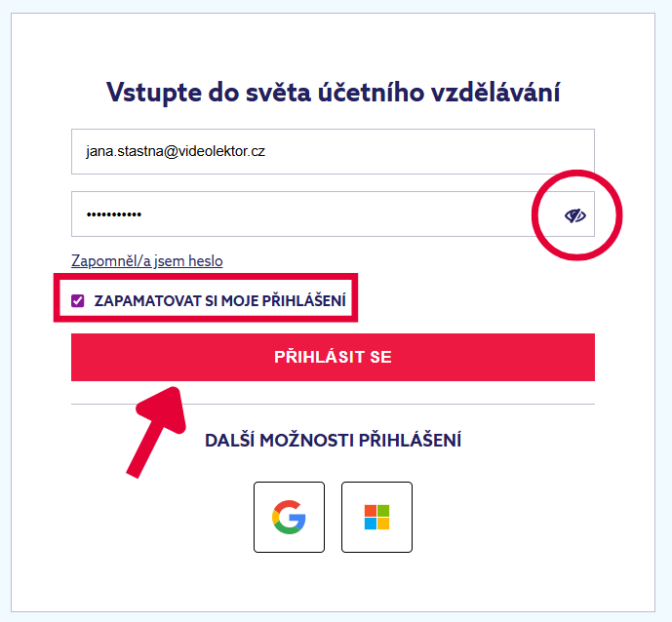Click the jana.stastna@videolektor.cz email text

click(x=176, y=152)
